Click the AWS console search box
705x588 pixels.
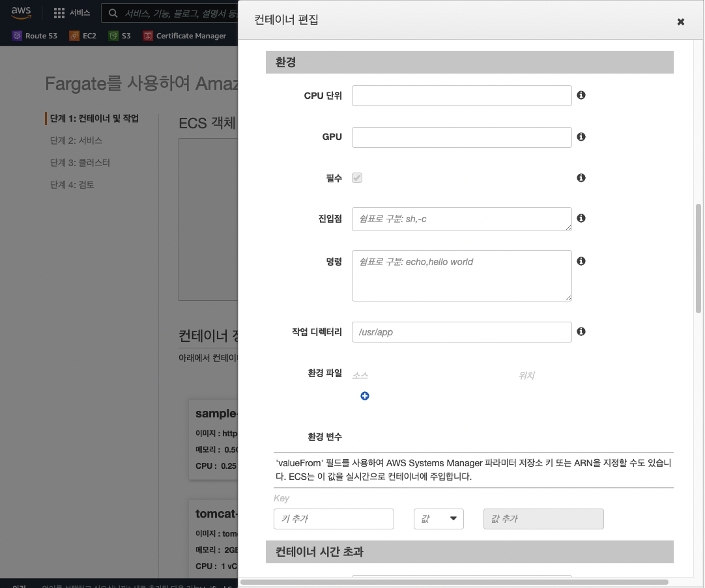click(x=169, y=13)
